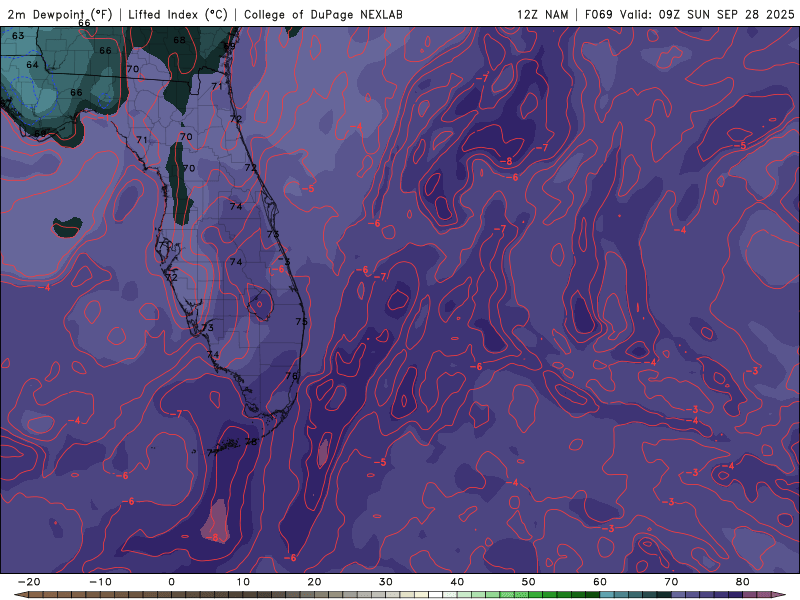The image size is (800, 600).
Task: Click the "76" dewpoint value near southeast Florida
Action: click(x=291, y=376)
